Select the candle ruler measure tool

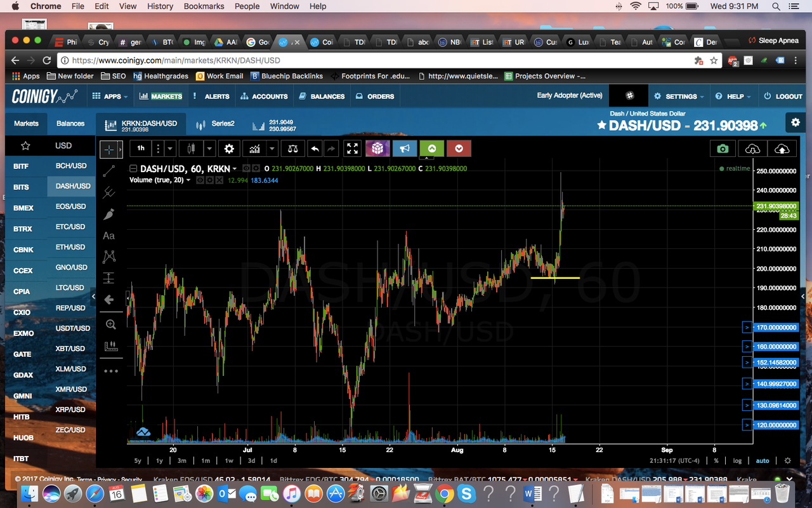[x=110, y=347]
